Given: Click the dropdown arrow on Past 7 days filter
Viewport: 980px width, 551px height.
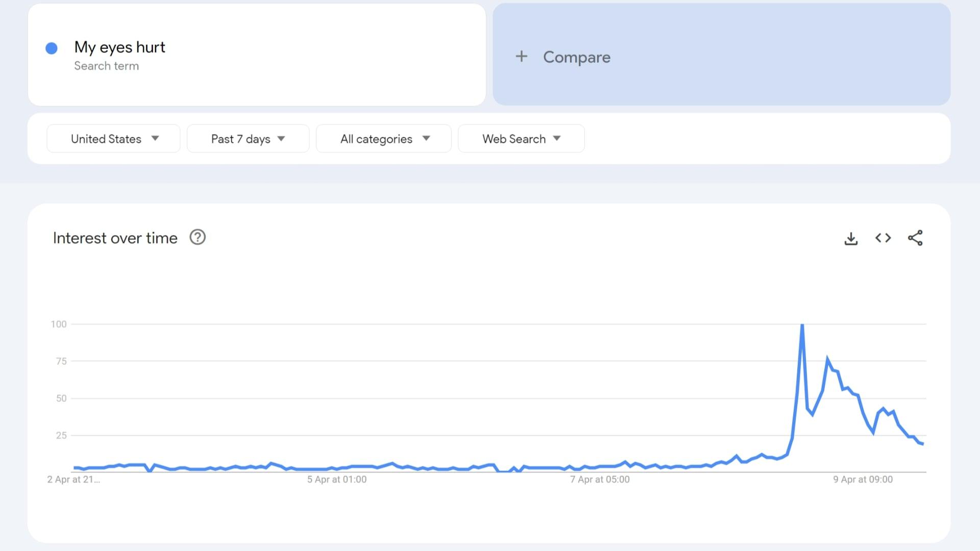Looking at the screenshot, I should 282,139.
